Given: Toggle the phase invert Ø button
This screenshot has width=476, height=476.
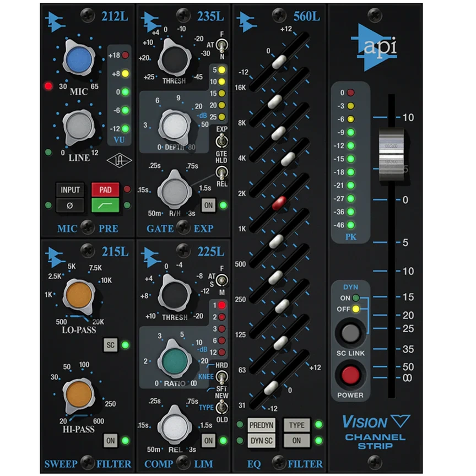Looking at the screenshot, I should [70, 205].
